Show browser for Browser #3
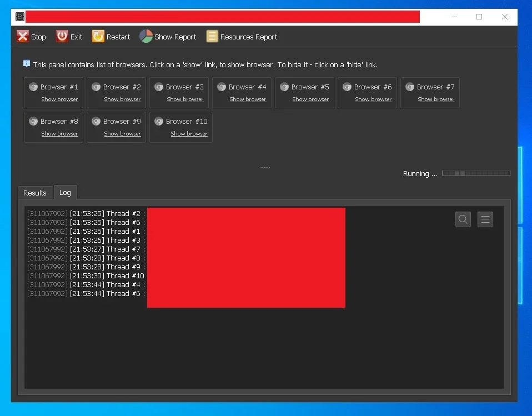The width and height of the screenshot is (532, 416). pyautogui.click(x=185, y=99)
